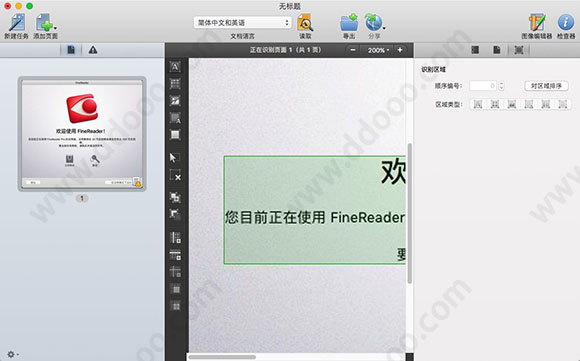The image size is (580, 361).
Task: Click the Split Table Cells tool
Action: tap(176, 306)
